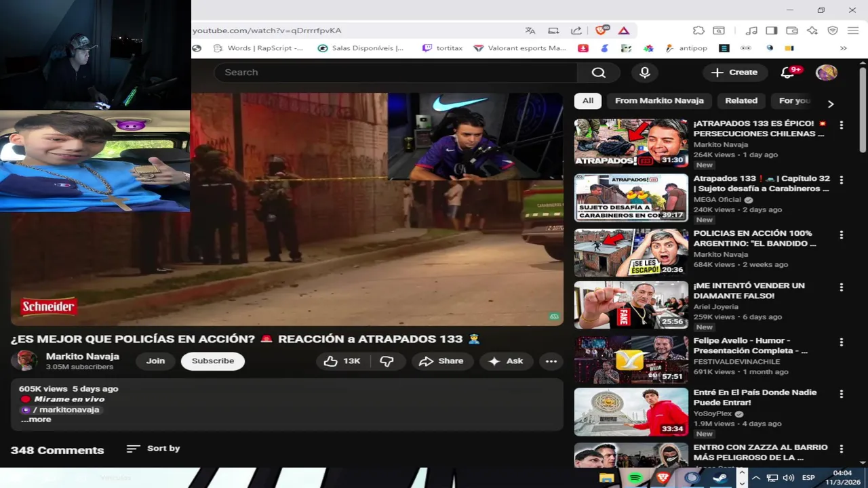Open Words | RapScript bookmark

click(258, 48)
